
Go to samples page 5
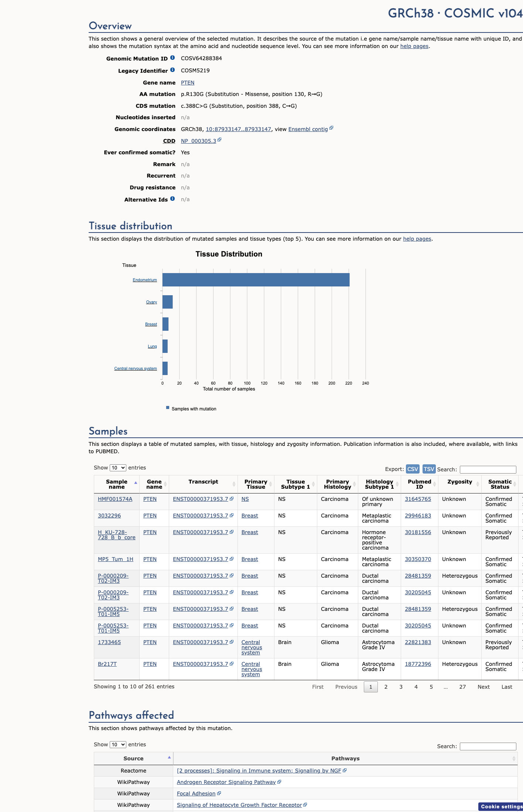tap(431, 687)
